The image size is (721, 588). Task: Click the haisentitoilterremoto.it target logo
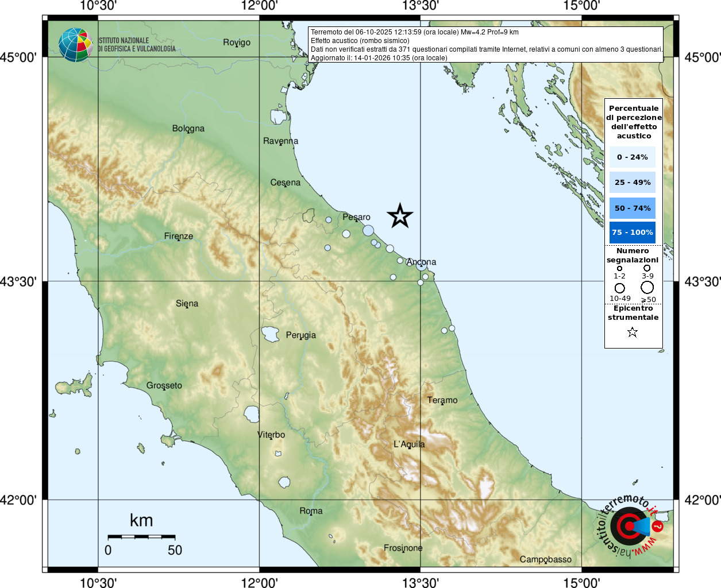[631, 525]
